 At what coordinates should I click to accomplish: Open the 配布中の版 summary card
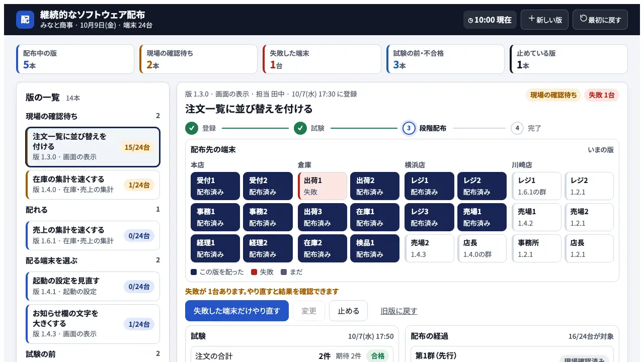pos(75,59)
